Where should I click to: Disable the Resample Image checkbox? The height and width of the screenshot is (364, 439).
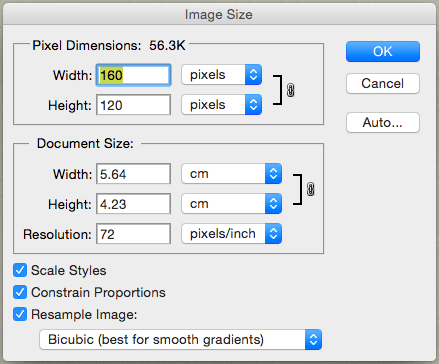pyautogui.click(x=20, y=314)
